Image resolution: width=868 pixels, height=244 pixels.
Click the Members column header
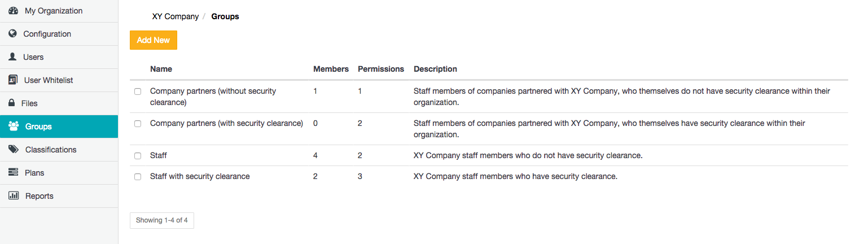331,69
